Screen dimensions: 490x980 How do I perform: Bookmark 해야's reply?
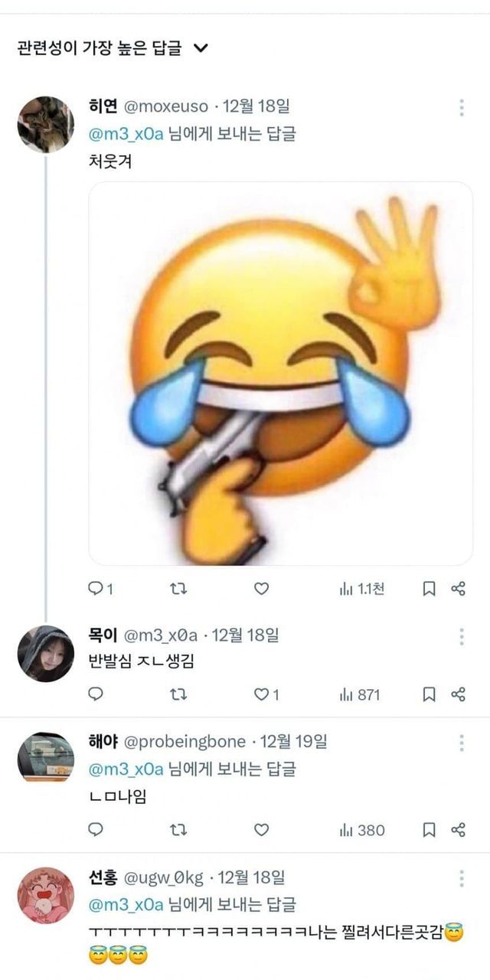[430, 830]
